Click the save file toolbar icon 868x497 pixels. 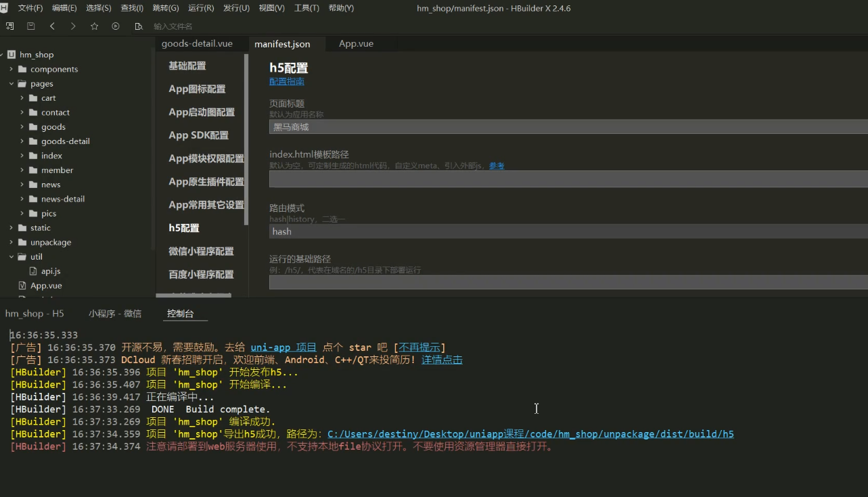point(30,26)
